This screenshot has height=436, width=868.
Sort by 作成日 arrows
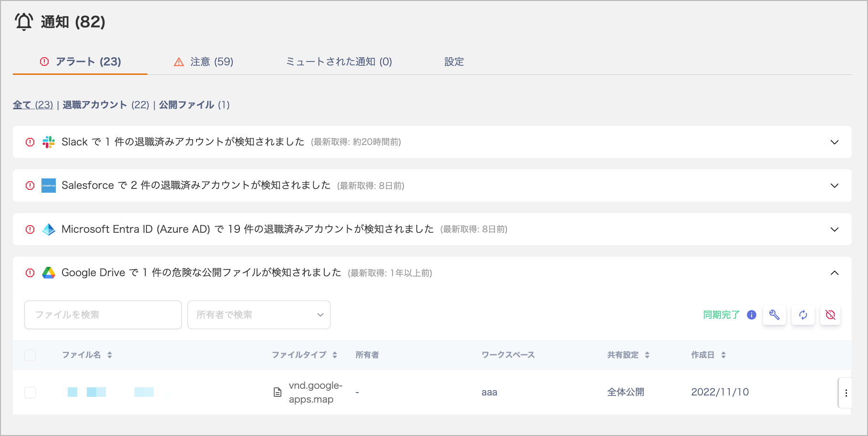click(x=723, y=355)
